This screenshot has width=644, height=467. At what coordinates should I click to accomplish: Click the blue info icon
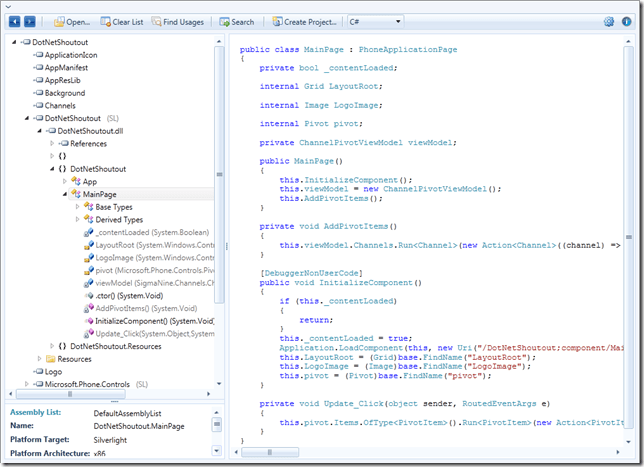[x=626, y=22]
